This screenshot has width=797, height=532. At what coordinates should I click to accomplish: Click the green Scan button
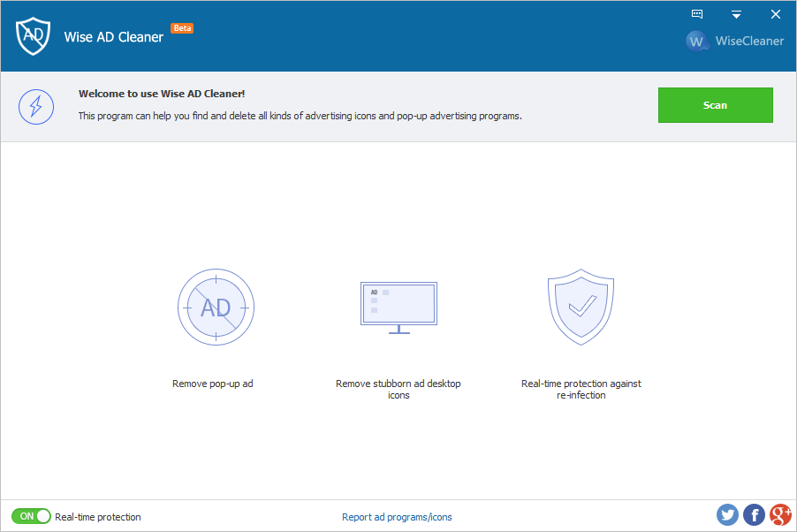pos(715,105)
